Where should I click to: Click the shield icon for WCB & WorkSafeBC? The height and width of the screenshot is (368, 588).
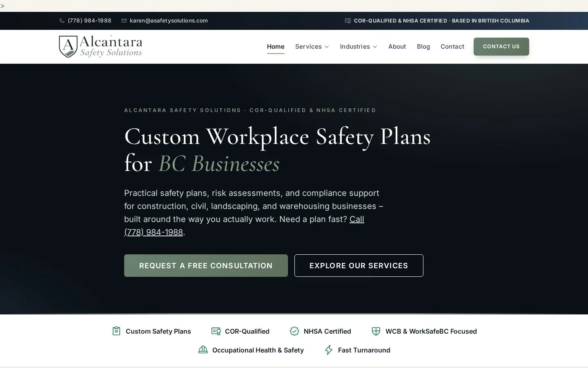(x=376, y=331)
